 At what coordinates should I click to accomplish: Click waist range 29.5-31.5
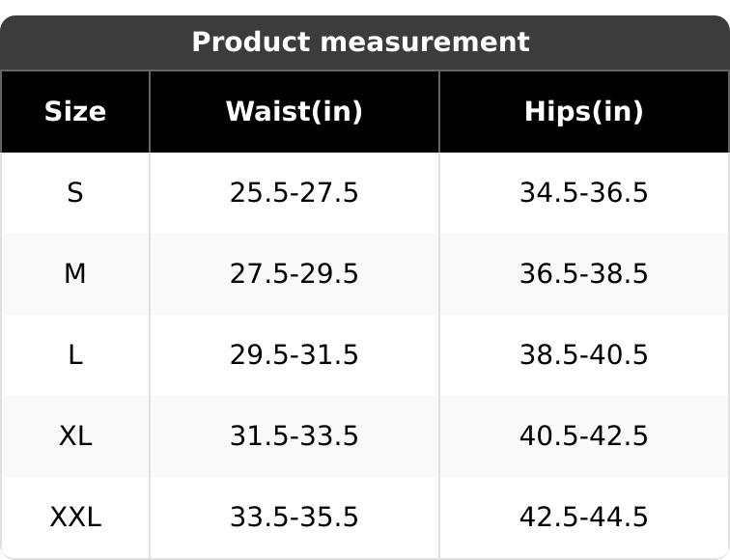tap(294, 355)
